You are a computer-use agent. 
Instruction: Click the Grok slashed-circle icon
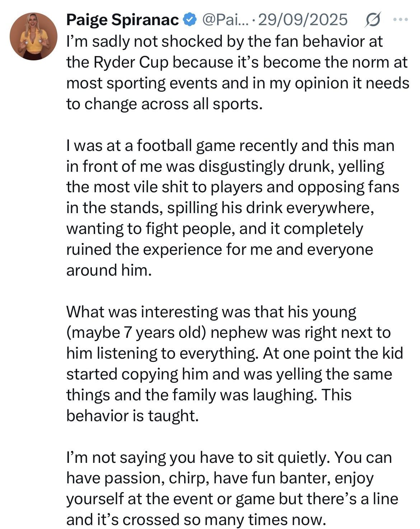[372, 20]
